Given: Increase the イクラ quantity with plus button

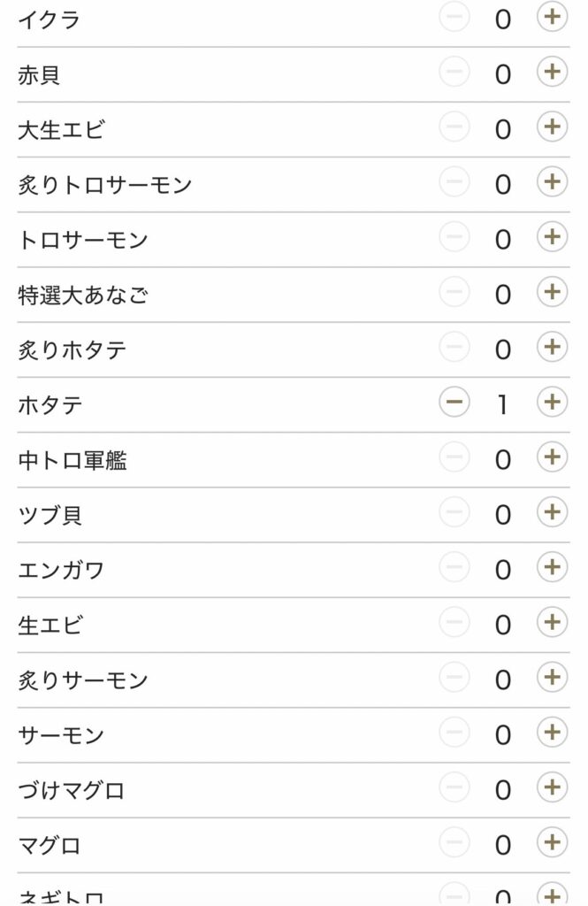Looking at the screenshot, I should point(553,19).
